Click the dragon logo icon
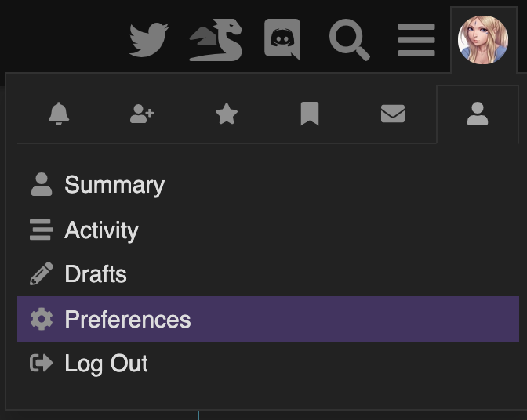The height and width of the screenshot is (420, 527). 216,40
